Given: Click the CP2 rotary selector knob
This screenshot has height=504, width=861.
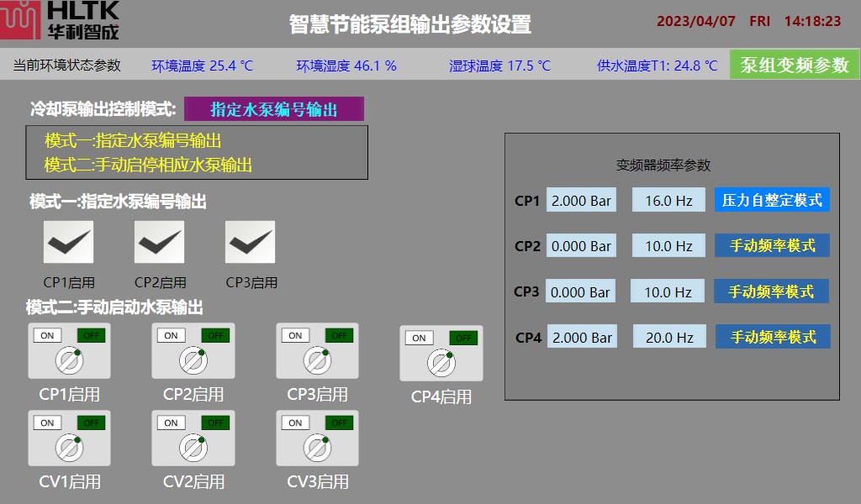Looking at the screenshot, I should click(193, 361).
